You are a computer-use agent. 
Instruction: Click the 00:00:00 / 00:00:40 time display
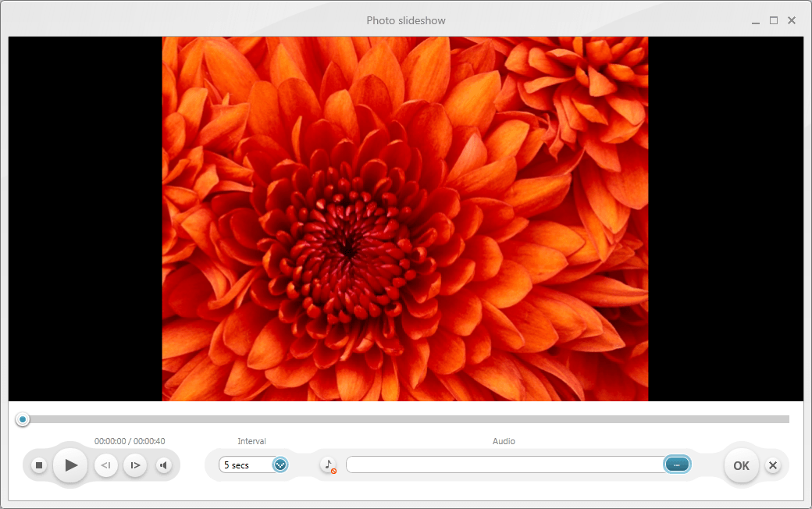coord(130,441)
